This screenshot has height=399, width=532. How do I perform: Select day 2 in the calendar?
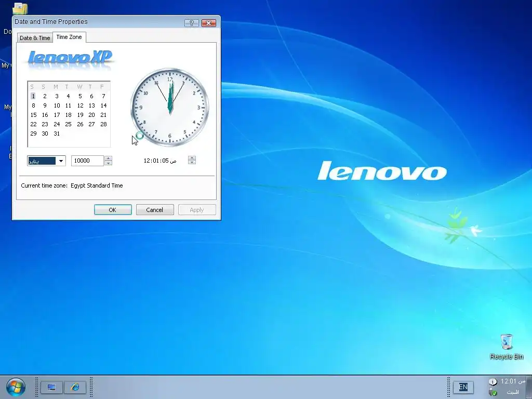(45, 96)
